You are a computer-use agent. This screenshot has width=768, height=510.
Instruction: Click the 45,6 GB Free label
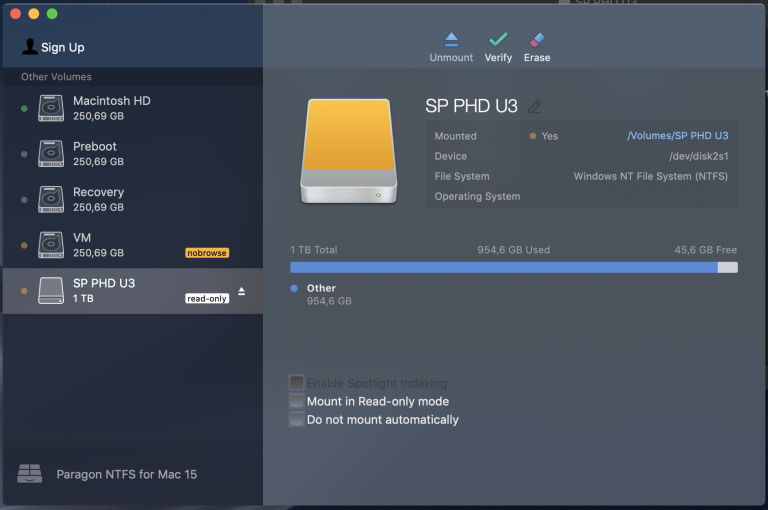705,250
